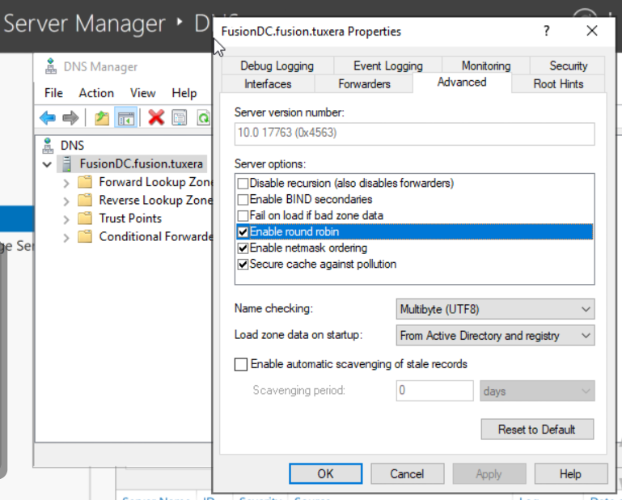This screenshot has height=500, width=622.
Task: Click the Forward arrow in DNS Manager toolbar
Action: pos(70,118)
